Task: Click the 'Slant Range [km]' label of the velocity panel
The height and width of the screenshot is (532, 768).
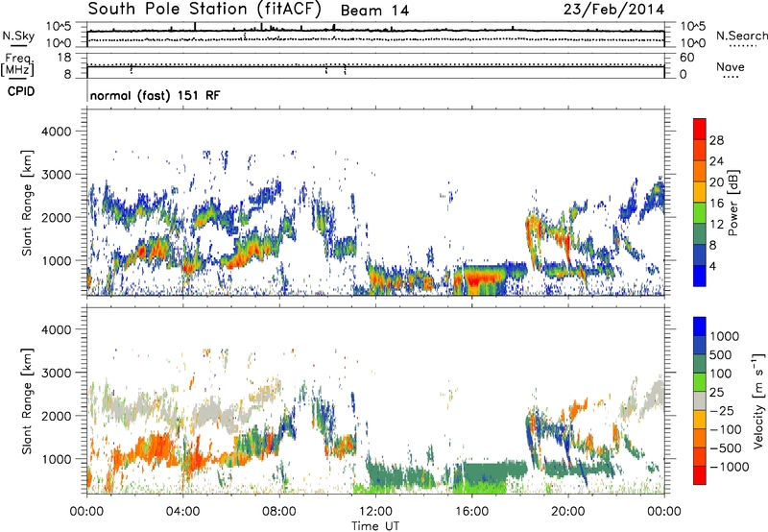Action: pyautogui.click(x=27, y=401)
